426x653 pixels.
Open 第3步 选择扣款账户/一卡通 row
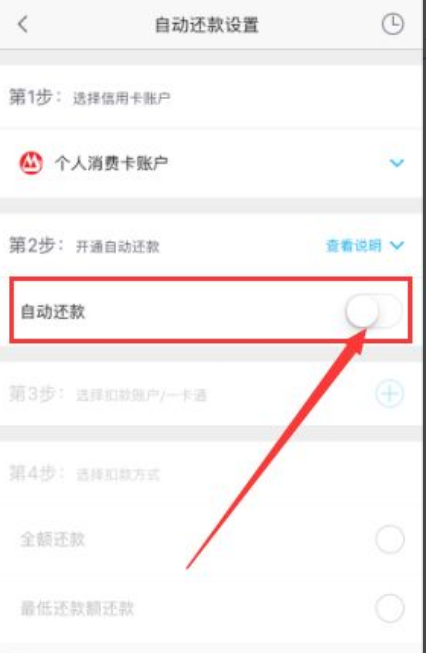212,394
